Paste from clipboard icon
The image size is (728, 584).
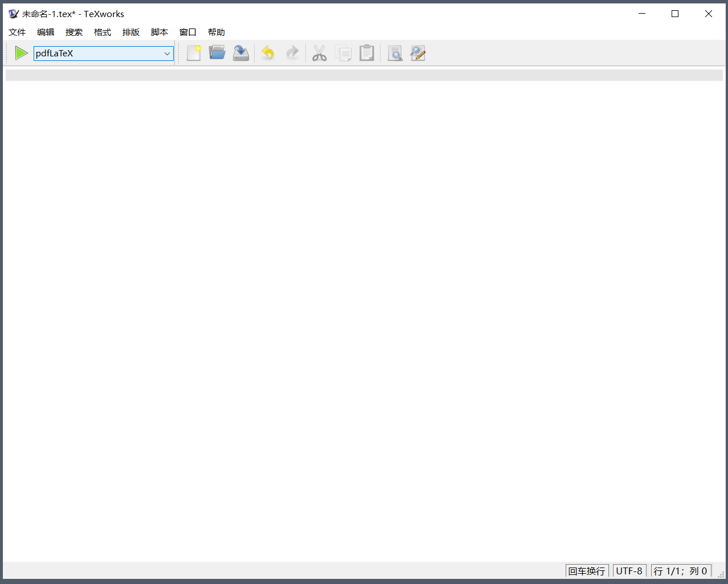click(x=367, y=53)
